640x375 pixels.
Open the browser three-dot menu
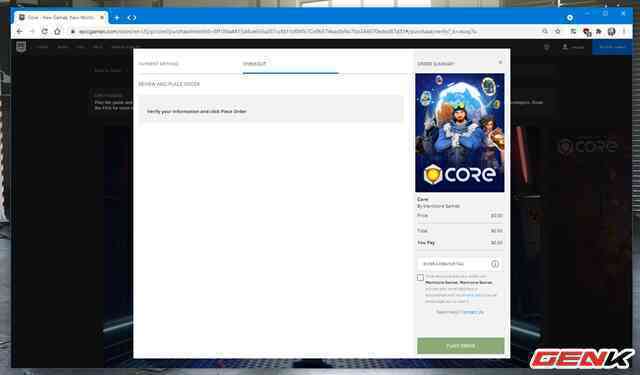pyautogui.click(x=624, y=31)
